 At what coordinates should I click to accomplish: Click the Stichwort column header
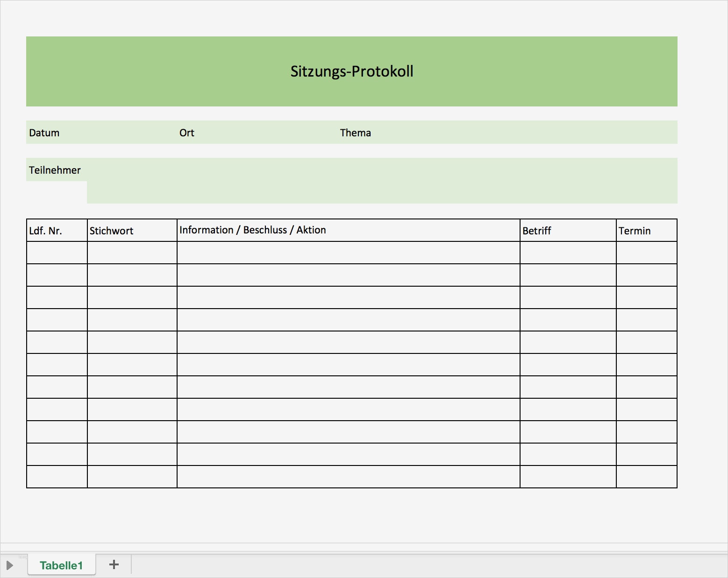point(112,230)
